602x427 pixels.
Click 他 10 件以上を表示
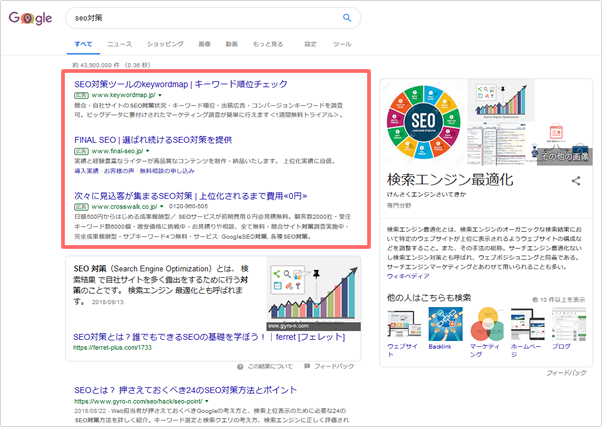point(559,300)
